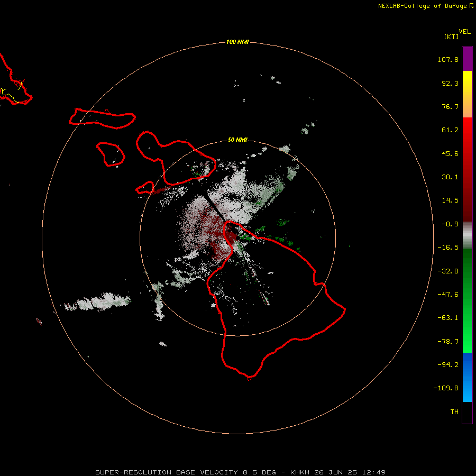Click the 107.8 velocity scale value
The width and height of the screenshot is (476, 476).
[448, 59]
